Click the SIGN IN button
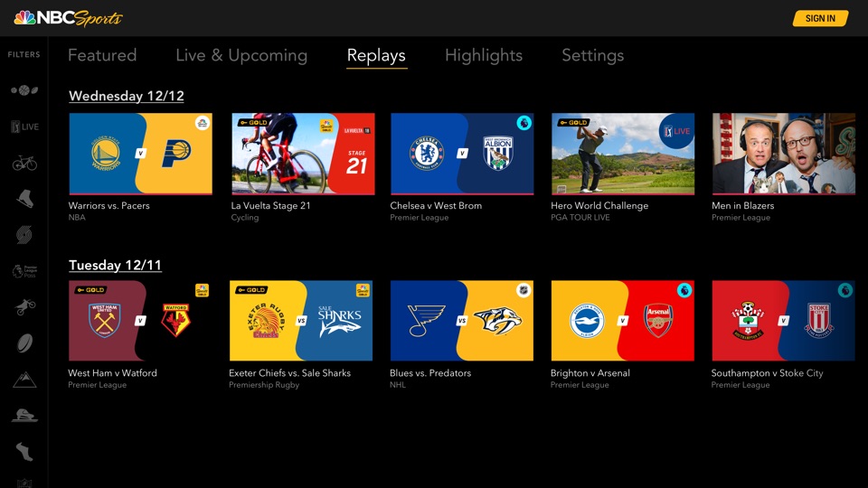The image size is (868, 488). pos(820,18)
